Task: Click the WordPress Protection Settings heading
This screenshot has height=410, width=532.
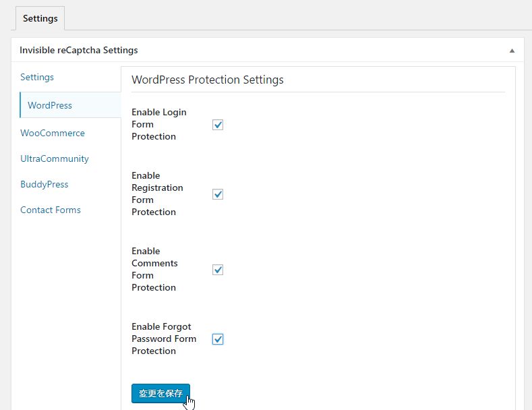Action: (x=208, y=80)
